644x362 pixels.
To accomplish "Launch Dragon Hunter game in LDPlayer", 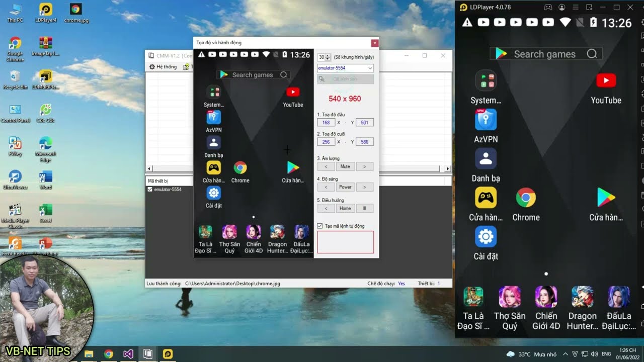I will click(x=582, y=308).
